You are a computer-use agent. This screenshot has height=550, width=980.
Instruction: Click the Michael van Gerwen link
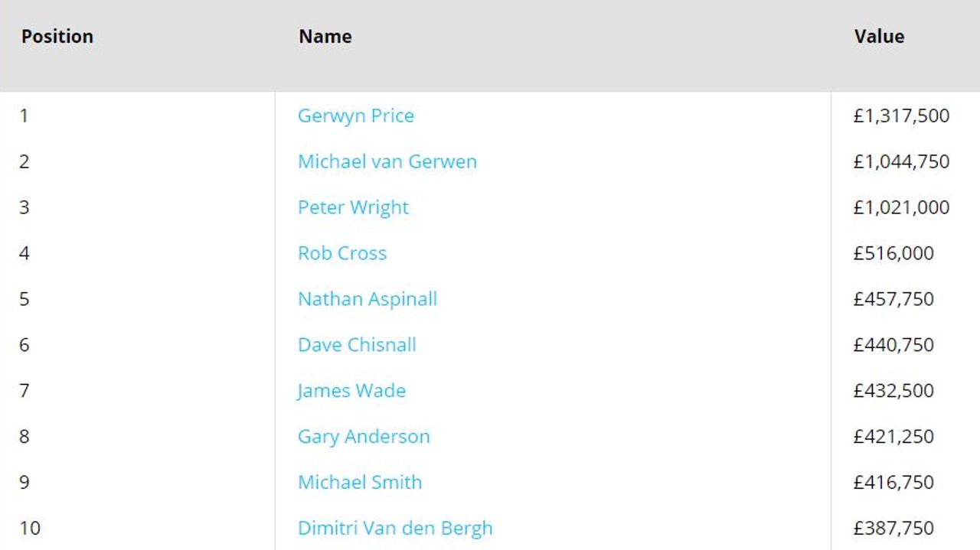click(387, 161)
